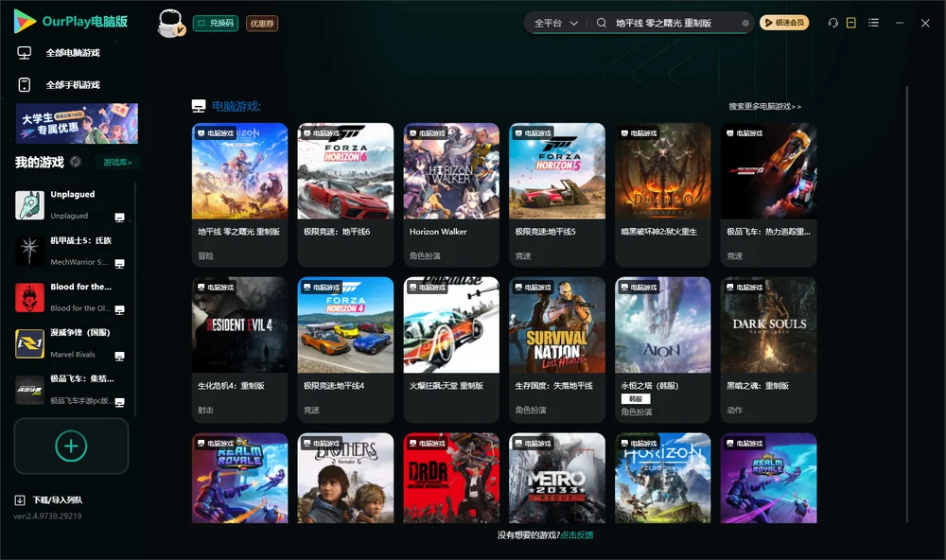This screenshot has width=946, height=560.
Task: Click the search magnifier icon
Action: tap(602, 23)
